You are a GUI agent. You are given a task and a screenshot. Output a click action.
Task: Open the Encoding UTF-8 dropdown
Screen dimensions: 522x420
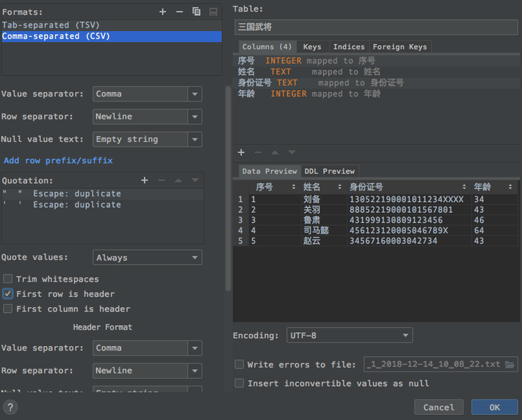(349, 335)
